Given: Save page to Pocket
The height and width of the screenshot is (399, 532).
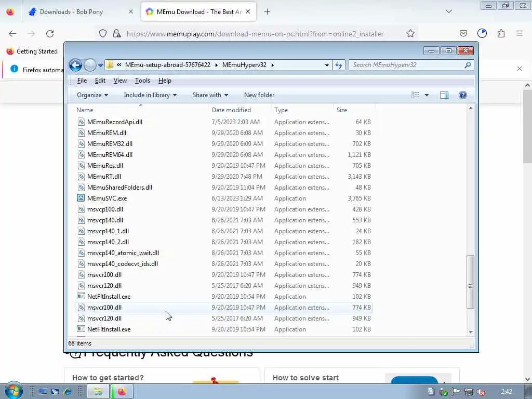Looking at the screenshot, I should (x=463, y=33).
